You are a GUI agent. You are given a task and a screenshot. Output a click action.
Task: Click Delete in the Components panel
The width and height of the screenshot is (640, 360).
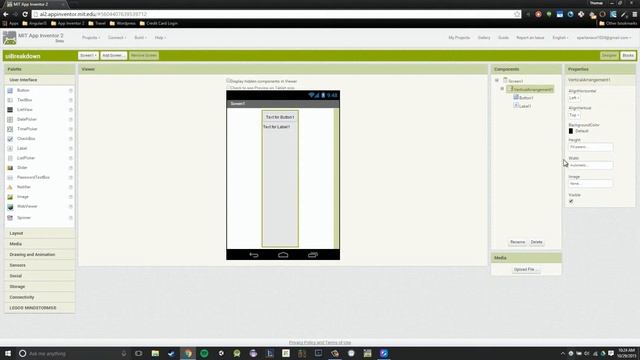coord(536,242)
